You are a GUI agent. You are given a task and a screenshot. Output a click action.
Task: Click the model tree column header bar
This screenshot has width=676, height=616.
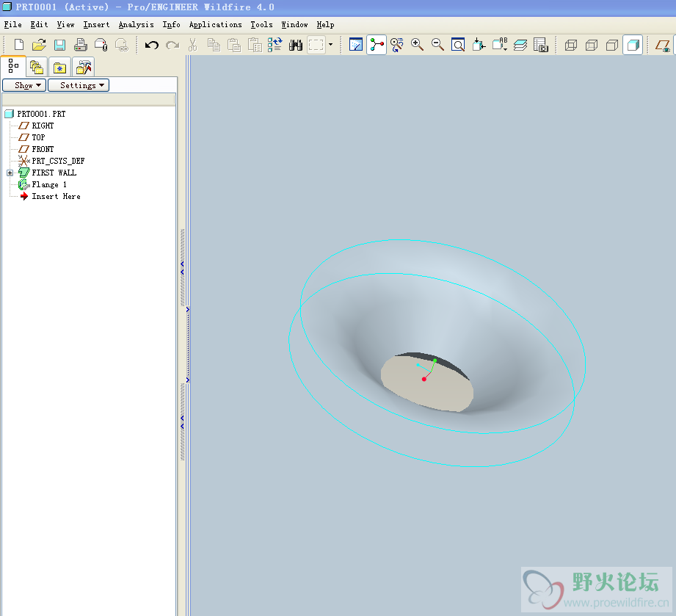point(89,100)
